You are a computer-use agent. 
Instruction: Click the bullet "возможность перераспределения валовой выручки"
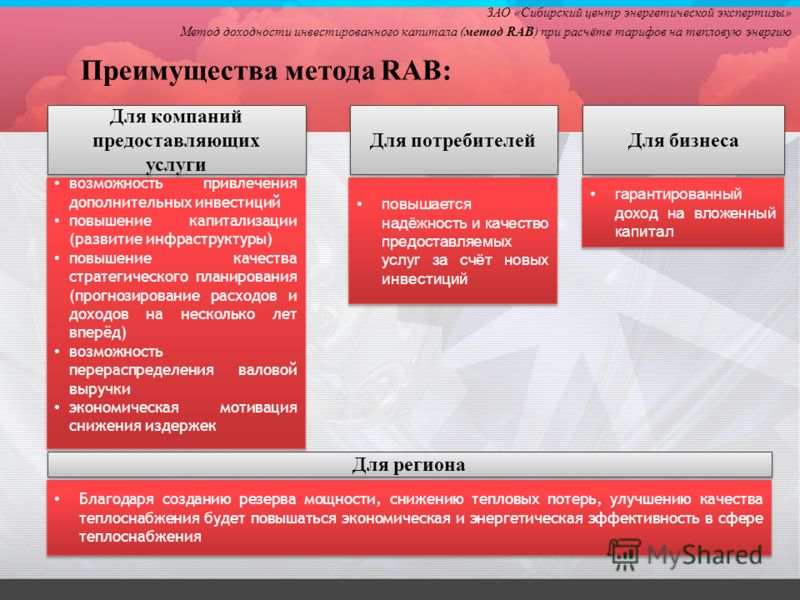183,370
